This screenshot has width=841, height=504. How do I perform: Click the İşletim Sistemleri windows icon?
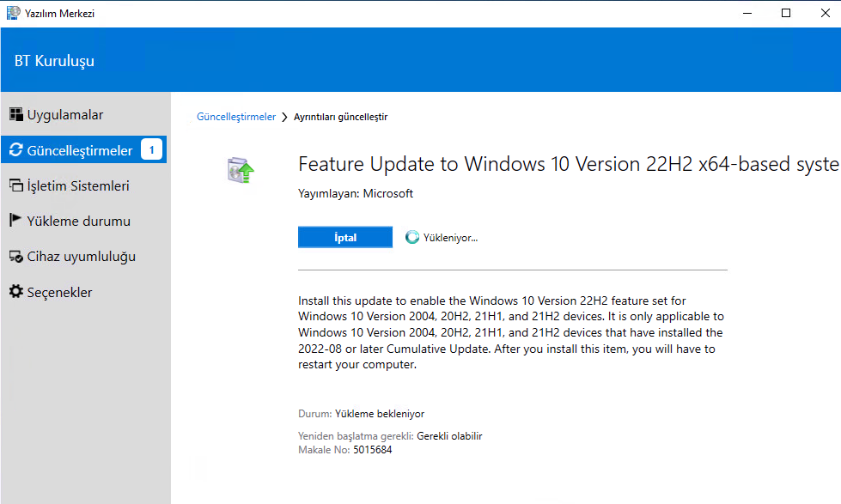(16, 185)
